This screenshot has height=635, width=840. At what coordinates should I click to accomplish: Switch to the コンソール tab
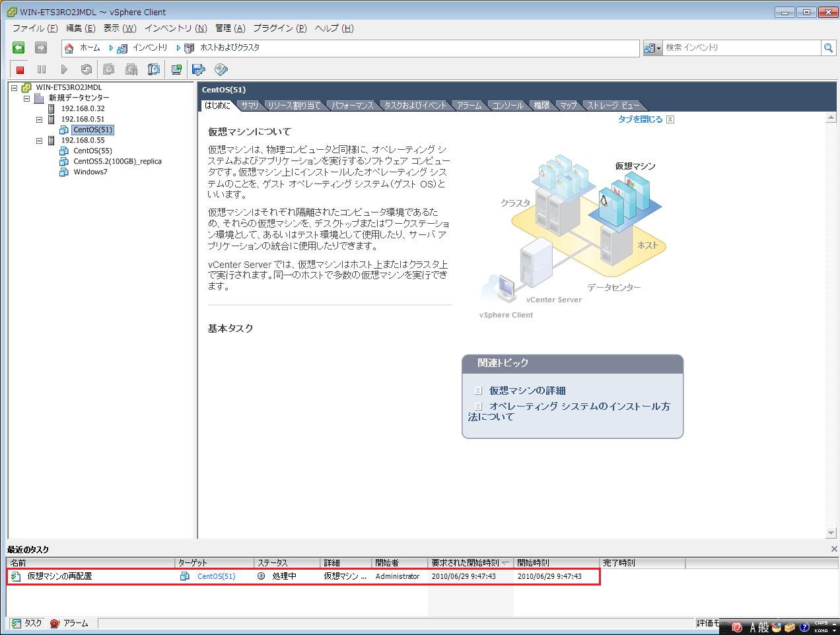[x=508, y=106]
